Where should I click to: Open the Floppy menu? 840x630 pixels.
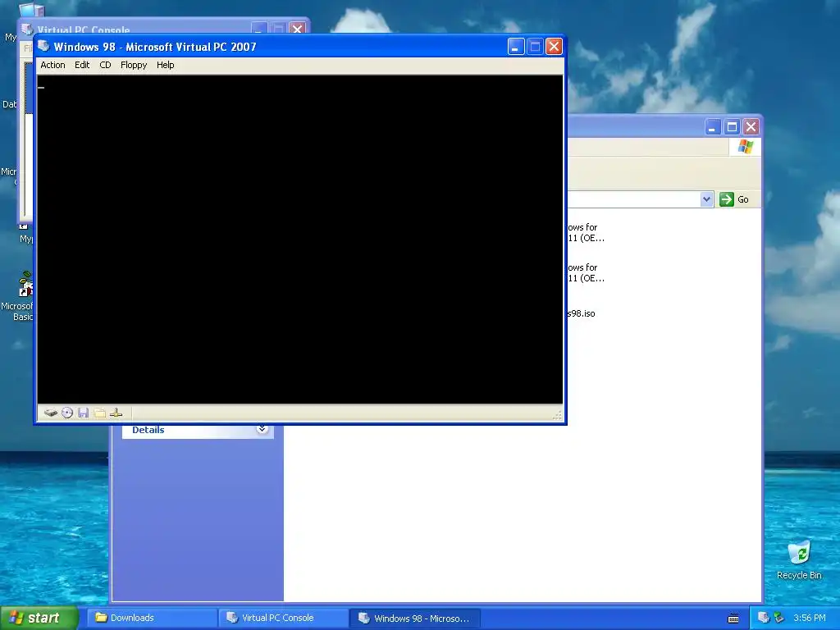pos(134,65)
